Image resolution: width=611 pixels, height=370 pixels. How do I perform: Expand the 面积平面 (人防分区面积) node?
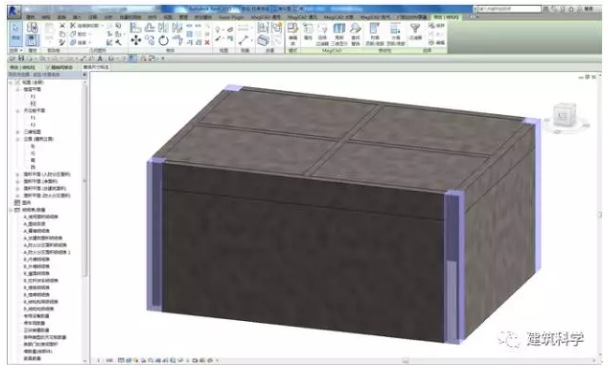pyautogui.click(x=18, y=174)
